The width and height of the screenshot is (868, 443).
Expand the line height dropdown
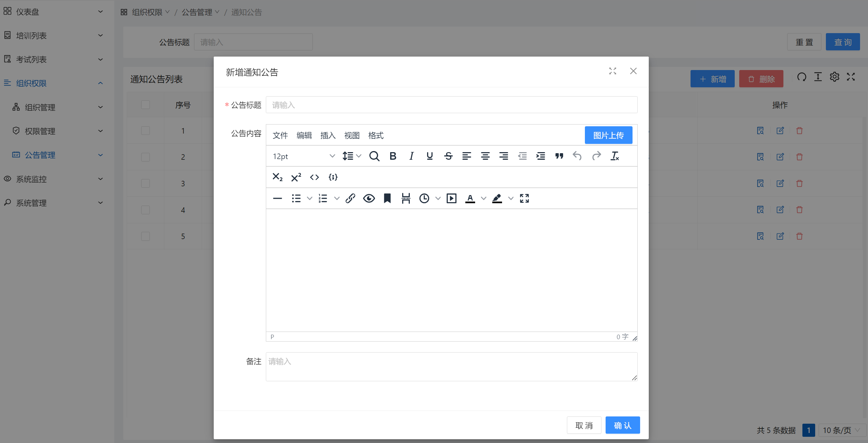coord(351,156)
